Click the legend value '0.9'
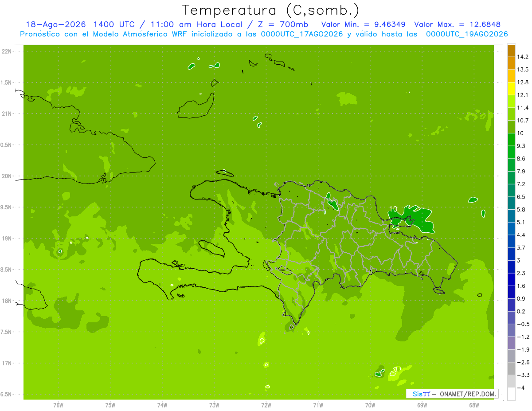532x411 pixels. tap(521, 298)
